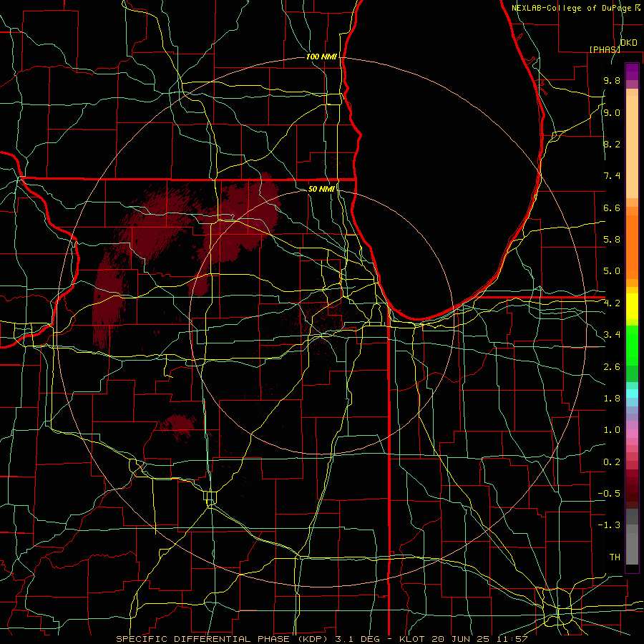Click the [PHAS] legend heading

[x=605, y=49]
